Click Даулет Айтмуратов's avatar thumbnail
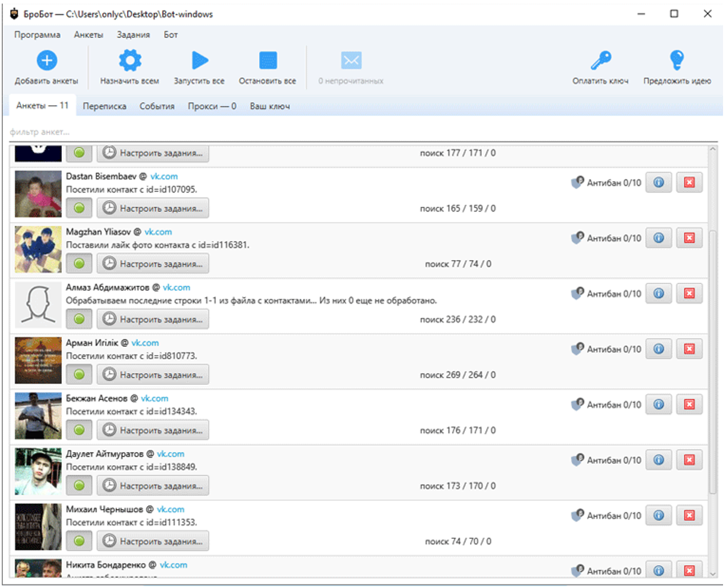Viewport: 726px width, 588px height. pyautogui.click(x=38, y=472)
